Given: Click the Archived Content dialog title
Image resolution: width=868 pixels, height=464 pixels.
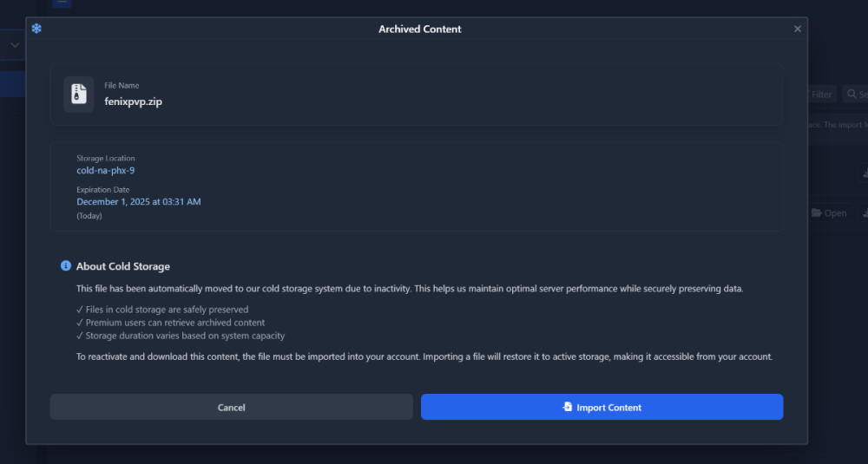Looking at the screenshot, I should point(419,29).
